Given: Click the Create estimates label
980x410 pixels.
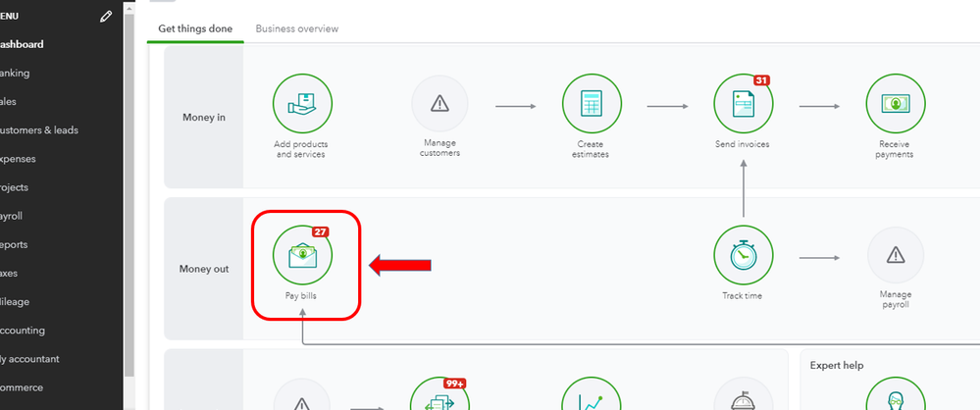Looking at the screenshot, I should coord(590,149).
